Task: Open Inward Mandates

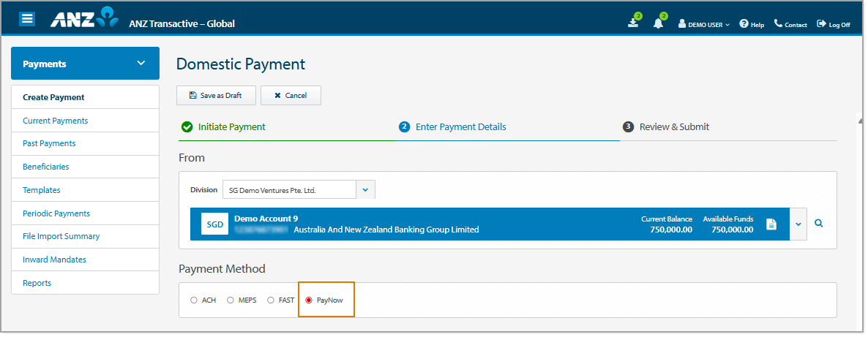Action: pos(85,260)
